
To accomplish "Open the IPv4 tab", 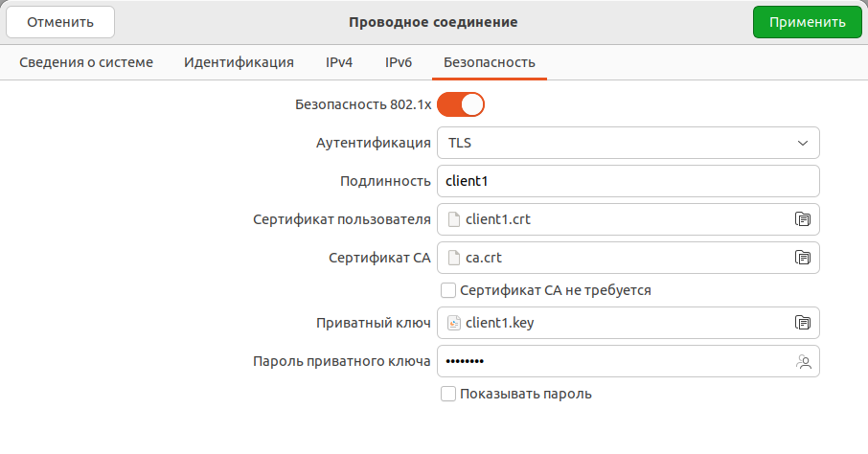I will (339, 62).
